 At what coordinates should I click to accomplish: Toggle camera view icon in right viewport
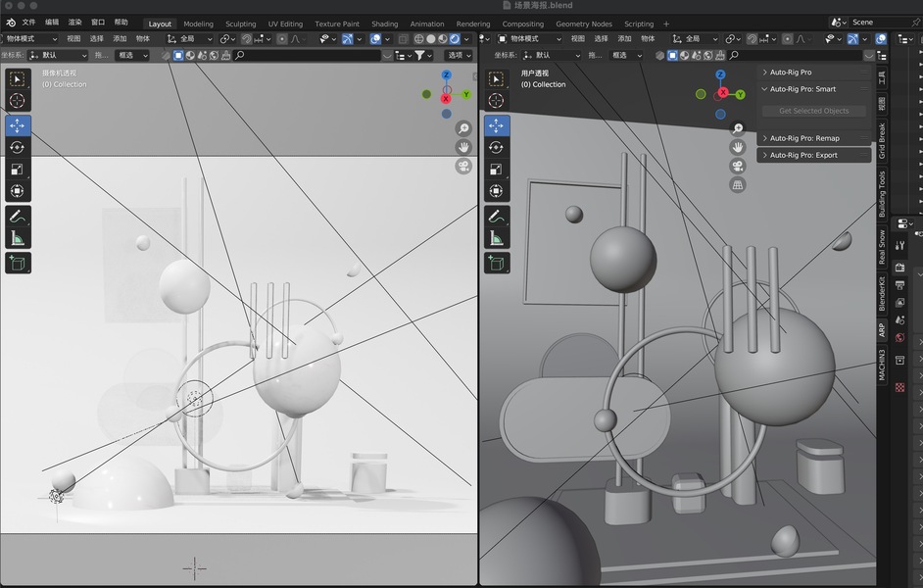tap(738, 166)
